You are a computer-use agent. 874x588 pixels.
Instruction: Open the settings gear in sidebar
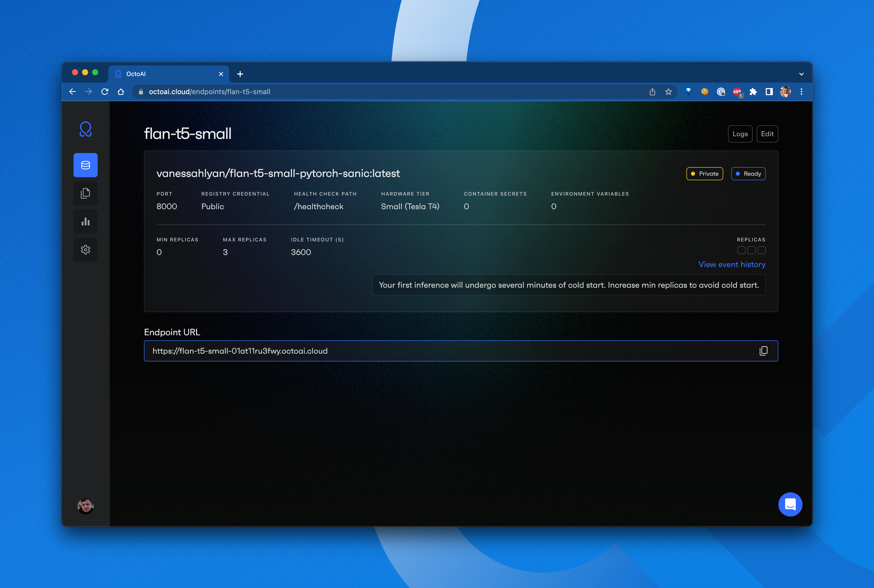pyautogui.click(x=86, y=250)
